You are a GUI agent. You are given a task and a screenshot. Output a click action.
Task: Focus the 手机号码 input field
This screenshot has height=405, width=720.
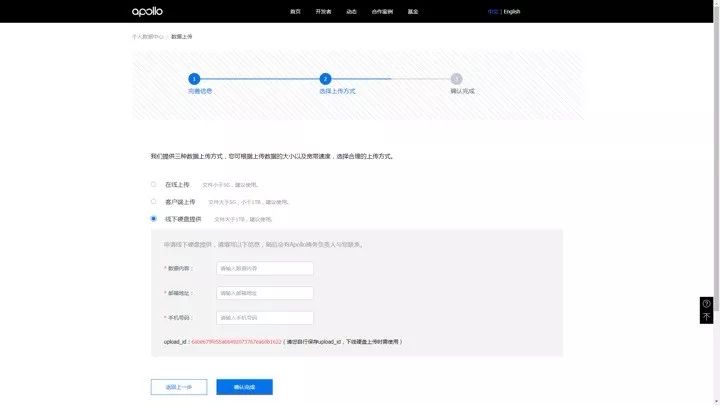click(265, 318)
